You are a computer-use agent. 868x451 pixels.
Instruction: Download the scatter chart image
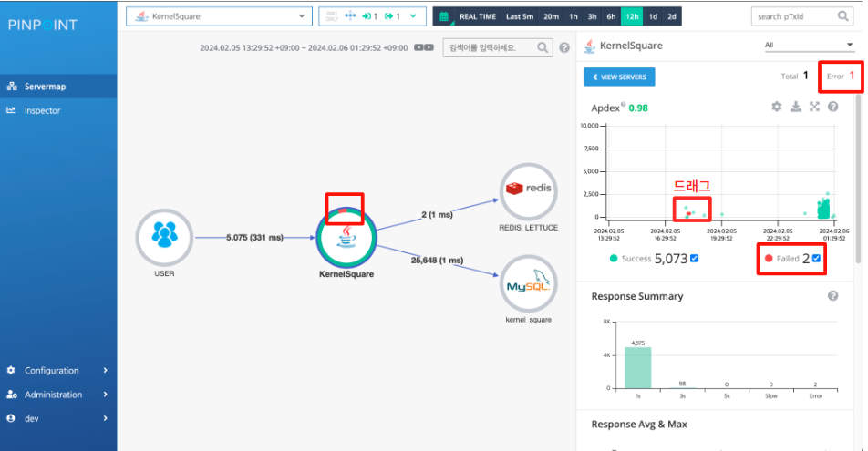coord(795,107)
